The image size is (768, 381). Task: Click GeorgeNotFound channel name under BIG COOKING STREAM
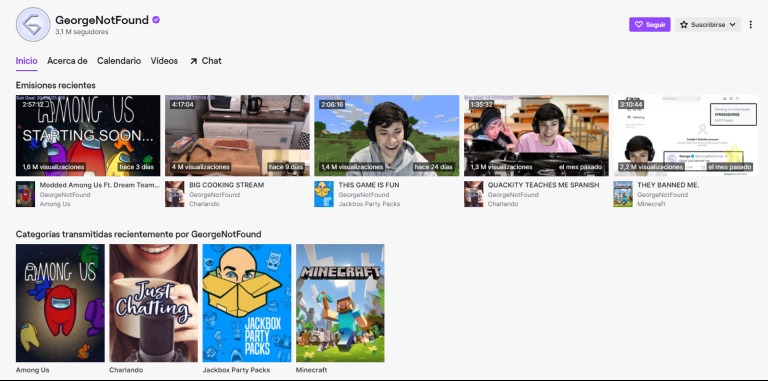[214, 194]
